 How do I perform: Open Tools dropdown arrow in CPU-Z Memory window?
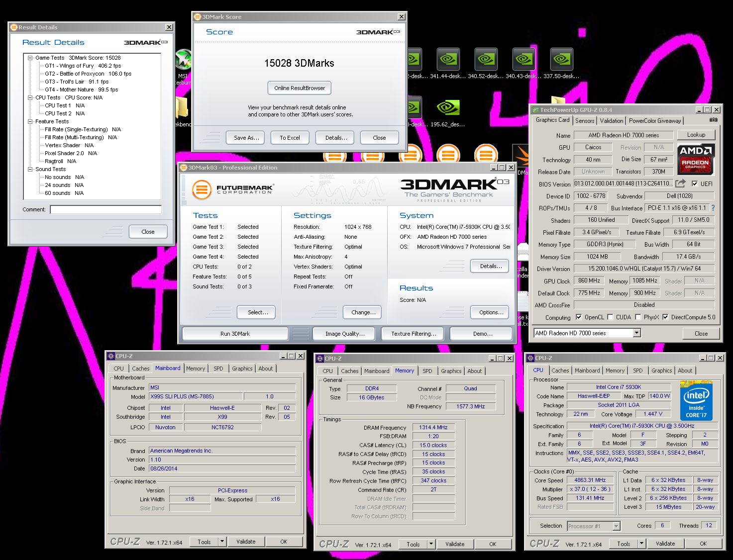click(431, 544)
